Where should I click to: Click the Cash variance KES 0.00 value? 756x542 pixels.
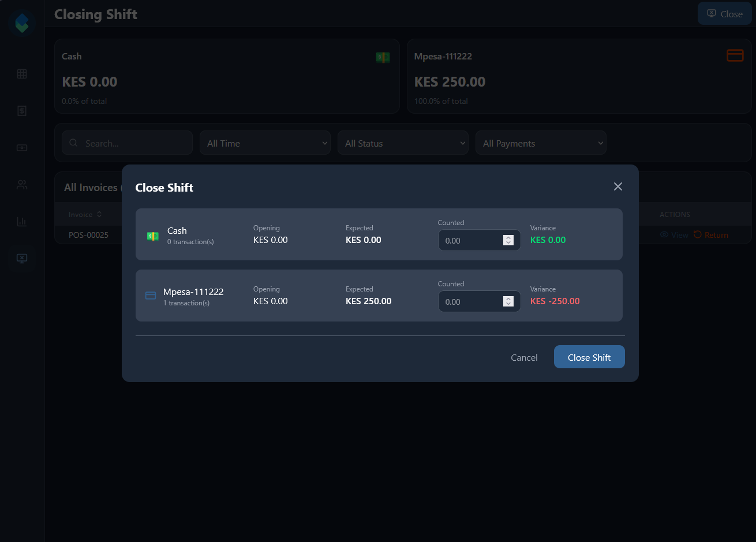(548, 240)
